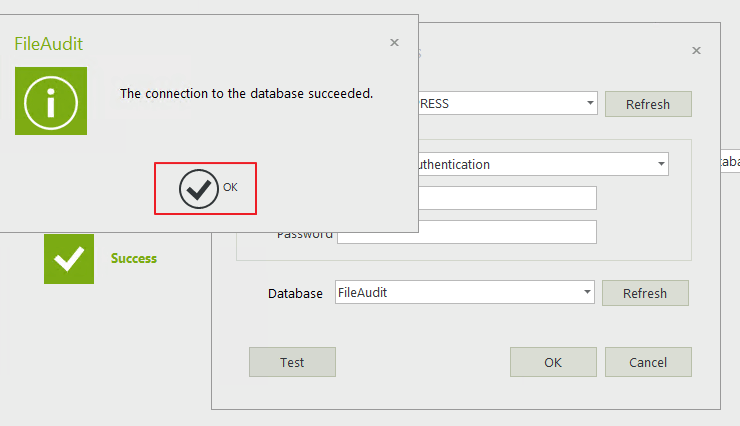Image resolution: width=740 pixels, height=426 pixels.
Task: Expand the Database dropdown showing FileAudit
Action: pyautogui.click(x=587, y=292)
